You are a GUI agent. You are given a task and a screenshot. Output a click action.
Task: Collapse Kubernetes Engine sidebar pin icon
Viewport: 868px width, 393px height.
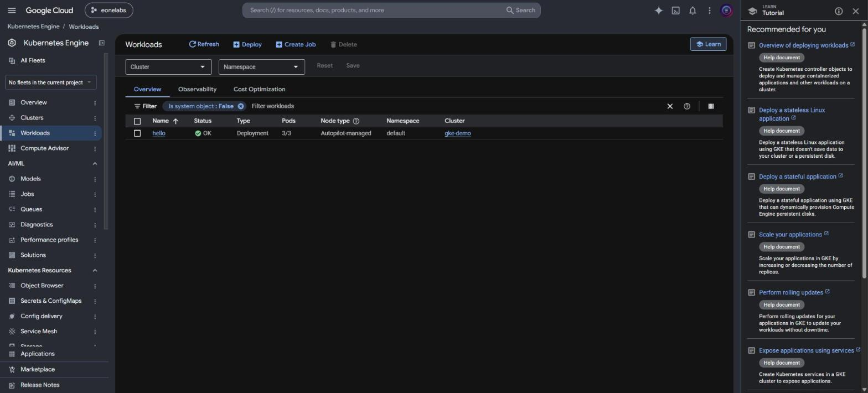click(x=101, y=43)
